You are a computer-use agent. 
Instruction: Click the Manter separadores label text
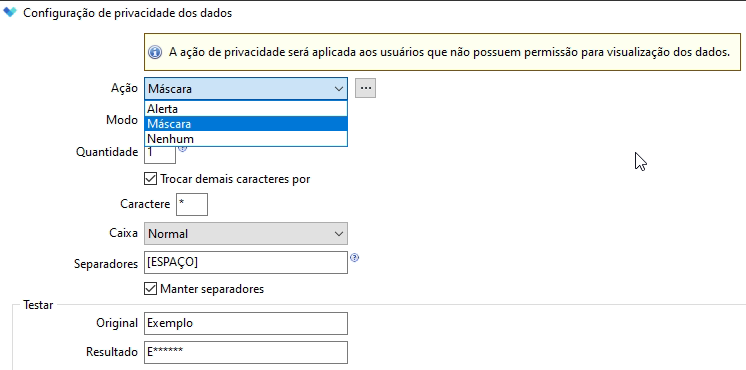pyautogui.click(x=212, y=289)
